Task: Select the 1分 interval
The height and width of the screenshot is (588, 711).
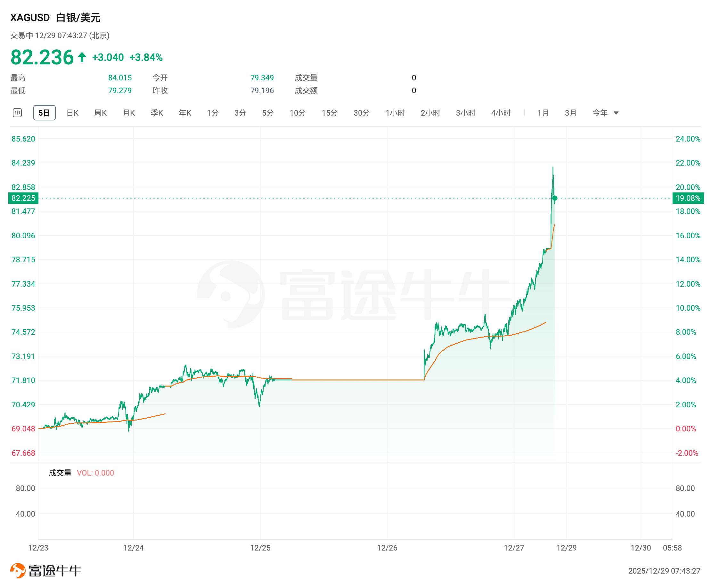Action: (x=213, y=113)
